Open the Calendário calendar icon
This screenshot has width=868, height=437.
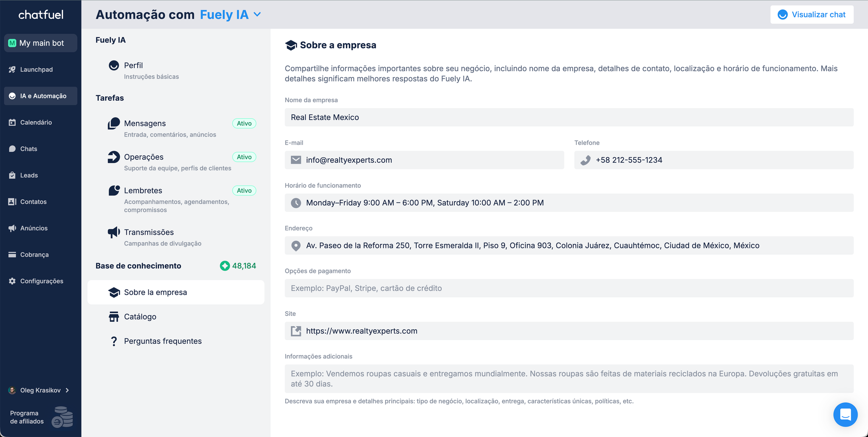click(12, 122)
